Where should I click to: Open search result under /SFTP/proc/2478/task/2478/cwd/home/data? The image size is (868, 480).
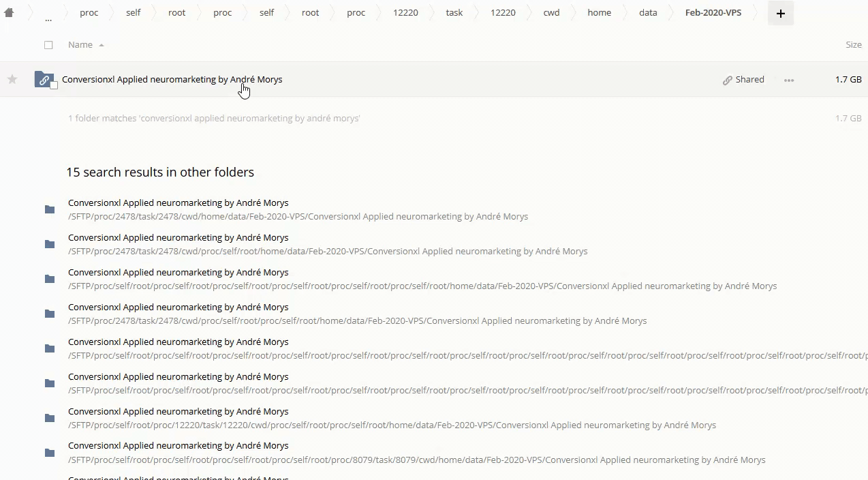pos(178,203)
